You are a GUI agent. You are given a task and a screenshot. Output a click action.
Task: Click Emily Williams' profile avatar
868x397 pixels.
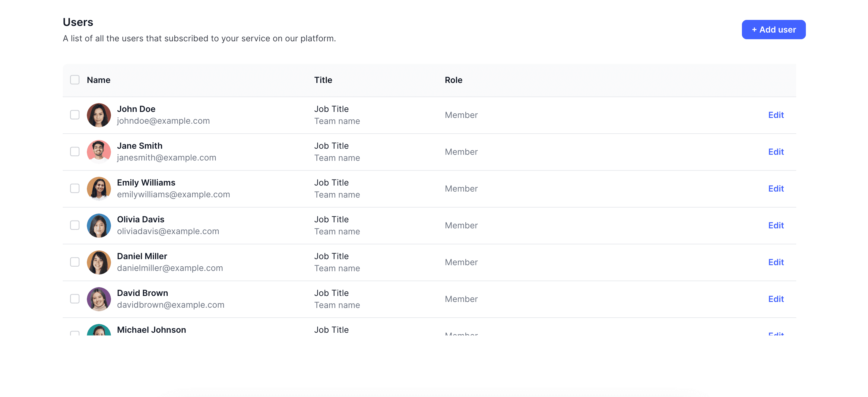[99, 188]
